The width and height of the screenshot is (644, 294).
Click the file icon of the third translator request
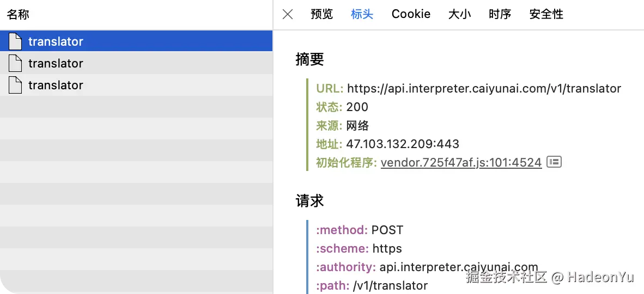point(15,85)
